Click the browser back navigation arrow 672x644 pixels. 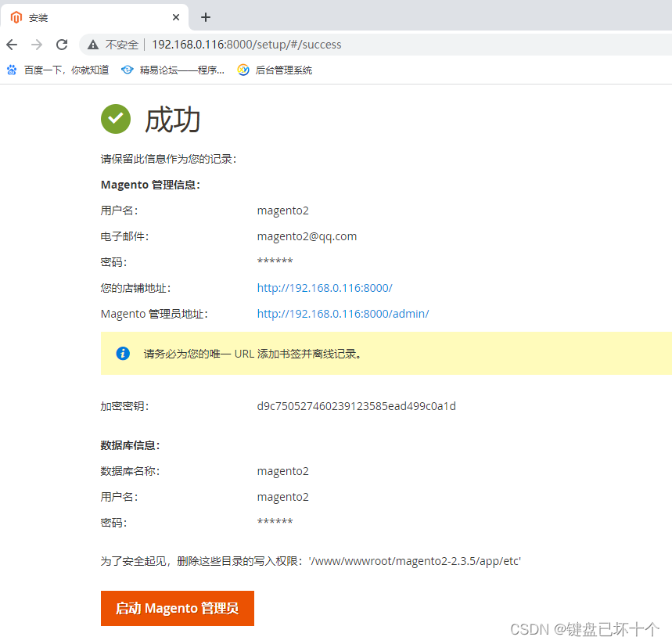point(12,45)
